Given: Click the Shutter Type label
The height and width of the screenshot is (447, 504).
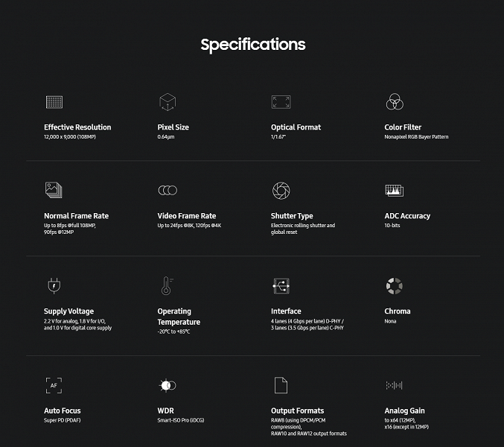Looking at the screenshot, I should point(292,216).
